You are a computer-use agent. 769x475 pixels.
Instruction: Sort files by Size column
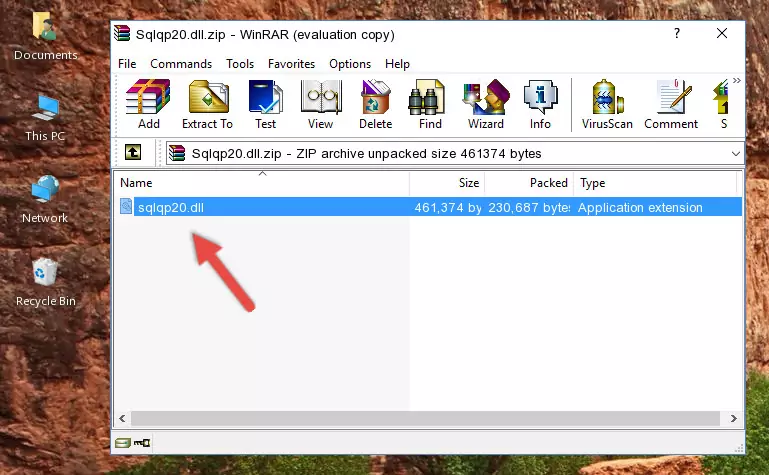coord(447,183)
